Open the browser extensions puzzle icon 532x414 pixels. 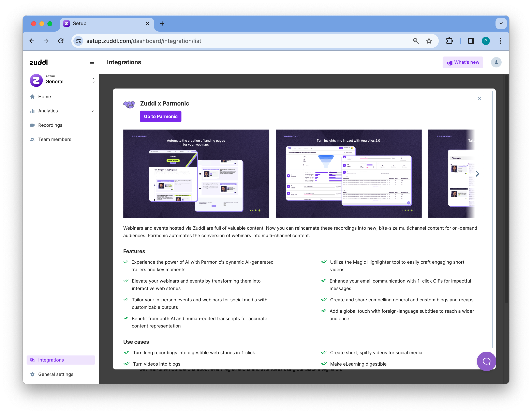tap(449, 41)
